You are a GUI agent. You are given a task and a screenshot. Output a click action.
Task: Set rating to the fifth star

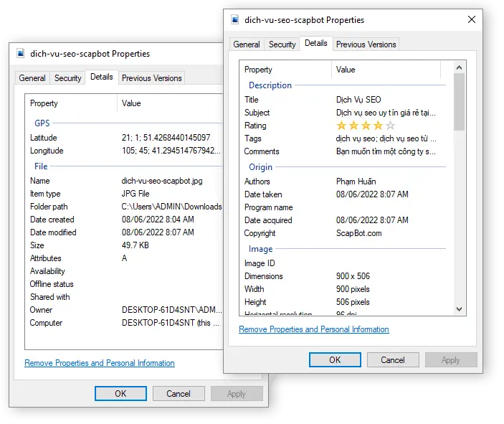click(390, 126)
